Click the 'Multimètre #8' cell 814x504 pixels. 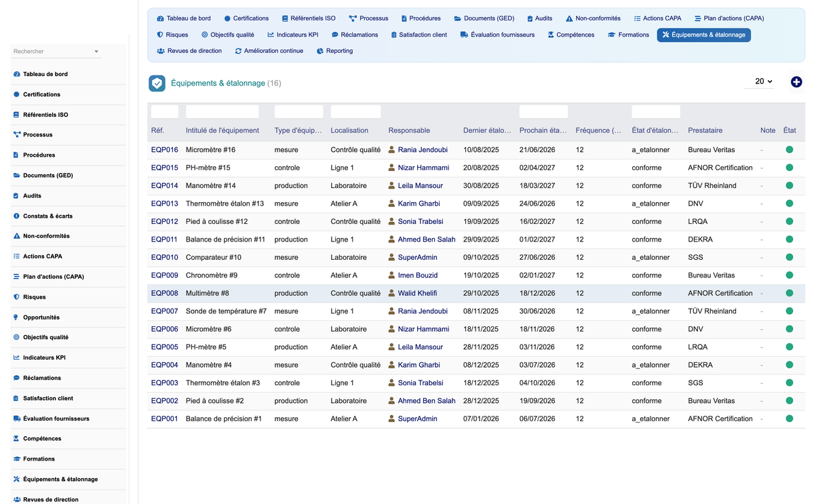point(208,293)
